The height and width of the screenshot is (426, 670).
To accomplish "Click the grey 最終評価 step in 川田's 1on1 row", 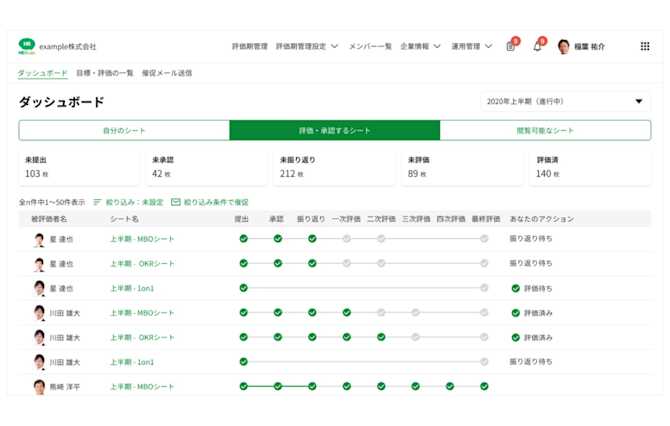I will click(484, 362).
